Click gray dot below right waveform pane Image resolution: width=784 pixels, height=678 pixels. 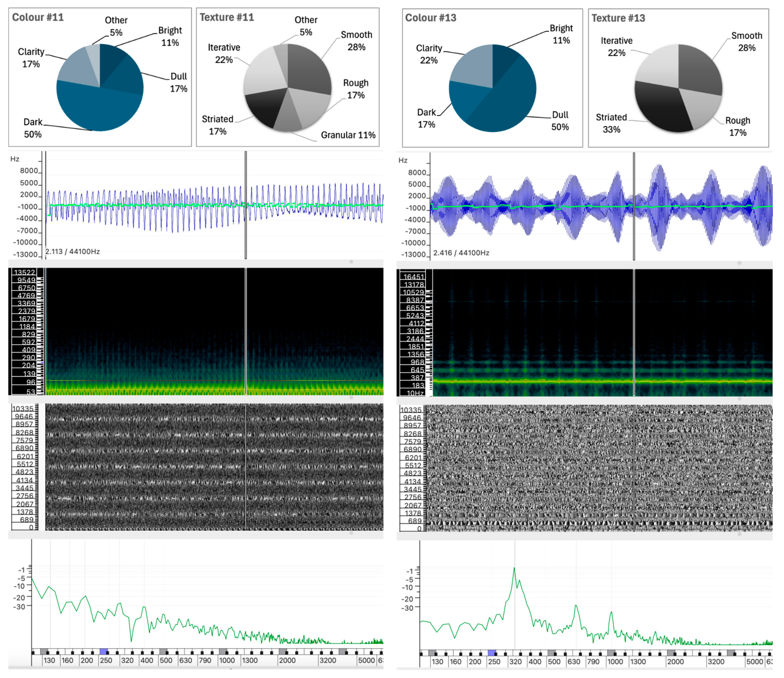pyautogui.click(x=739, y=263)
